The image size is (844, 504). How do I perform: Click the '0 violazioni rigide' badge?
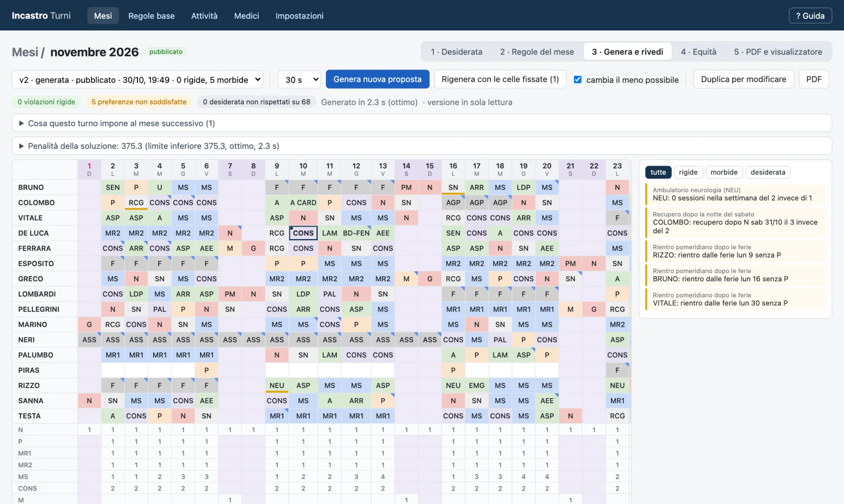pos(46,102)
